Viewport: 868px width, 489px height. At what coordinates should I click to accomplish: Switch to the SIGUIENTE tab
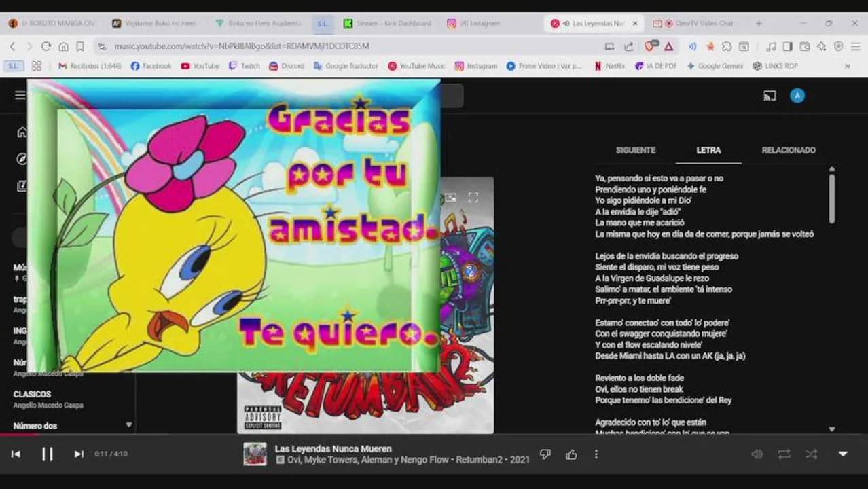coord(636,150)
